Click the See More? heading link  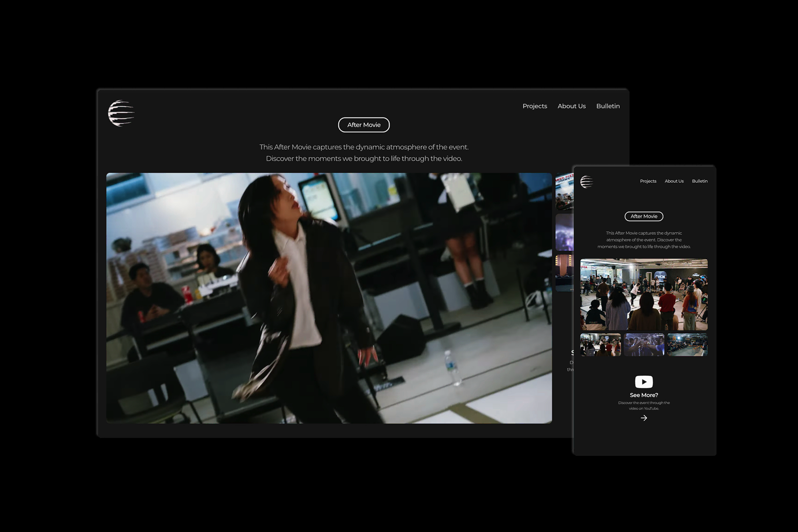click(x=644, y=395)
